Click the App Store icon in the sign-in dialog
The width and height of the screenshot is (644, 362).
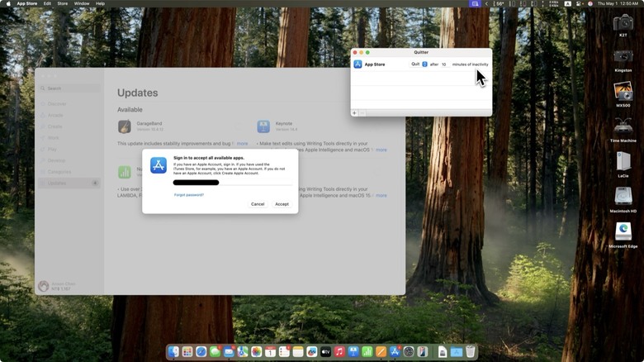coord(159,165)
